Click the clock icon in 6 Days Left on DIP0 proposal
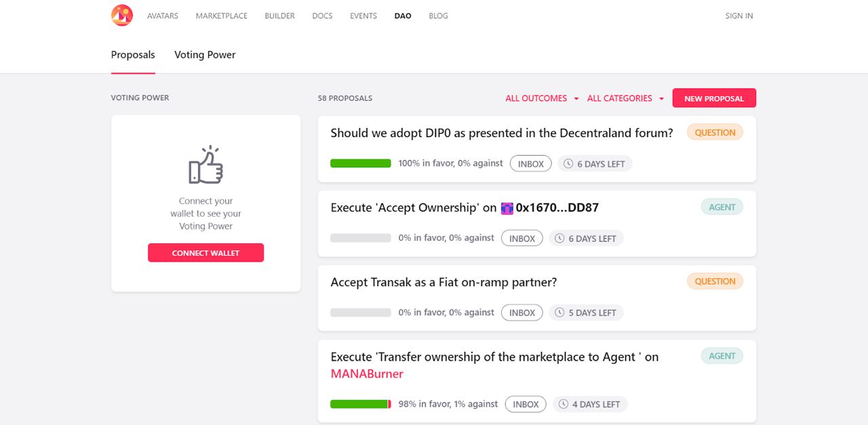This screenshot has width=868, height=425. click(568, 164)
